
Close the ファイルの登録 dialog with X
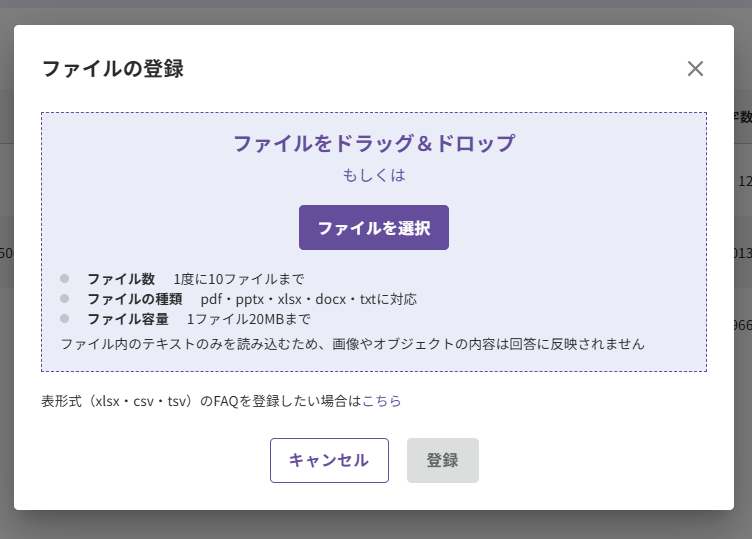[695, 69]
